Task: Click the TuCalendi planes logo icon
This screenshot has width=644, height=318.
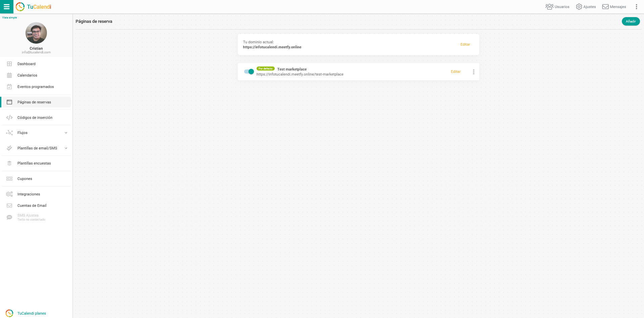Action: click(9, 313)
